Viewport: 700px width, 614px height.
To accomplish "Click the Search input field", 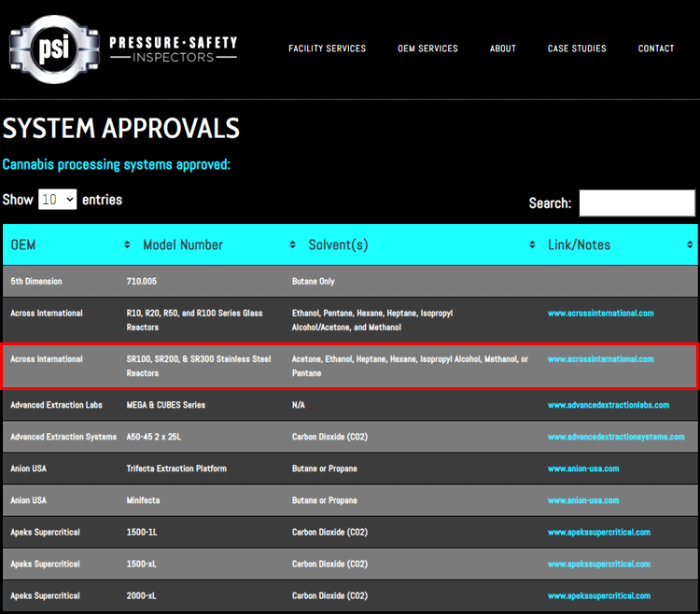I will (637, 202).
